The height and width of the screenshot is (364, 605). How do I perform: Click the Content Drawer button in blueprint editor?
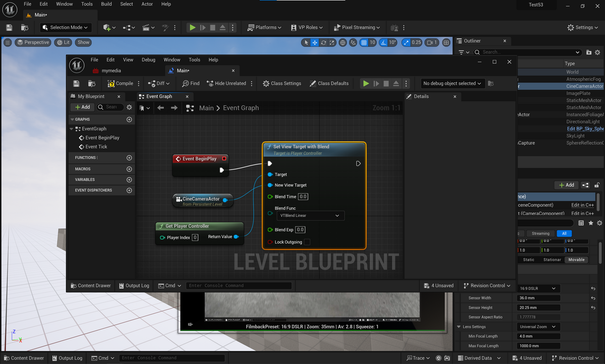[91, 286]
